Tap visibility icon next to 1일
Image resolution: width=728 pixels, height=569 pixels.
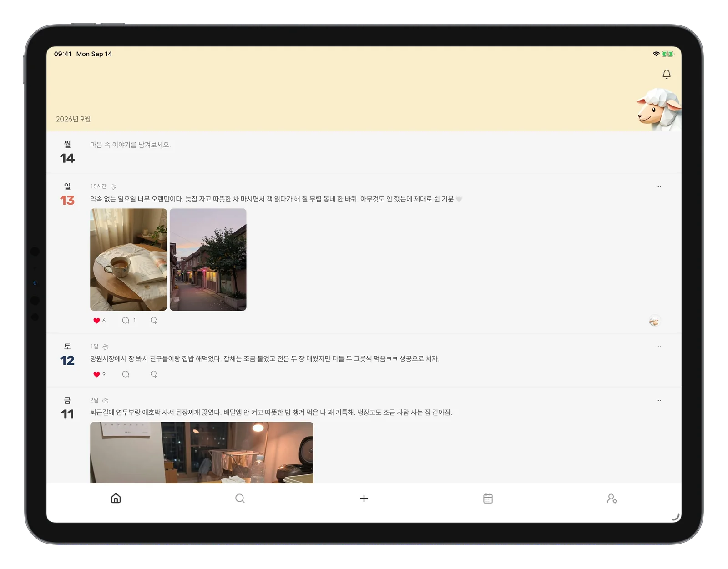point(106,347)
